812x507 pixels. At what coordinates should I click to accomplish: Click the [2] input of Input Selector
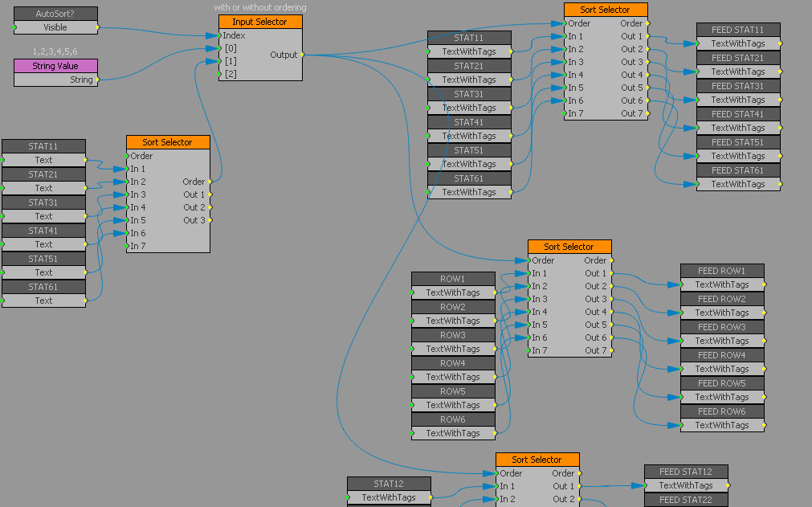231,74
